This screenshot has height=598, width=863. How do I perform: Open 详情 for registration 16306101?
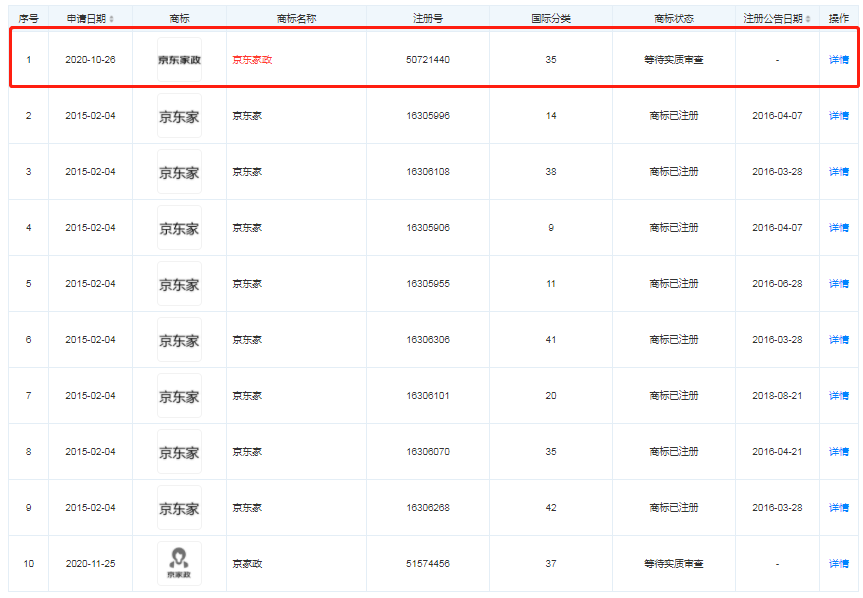(x=839, y=396)
